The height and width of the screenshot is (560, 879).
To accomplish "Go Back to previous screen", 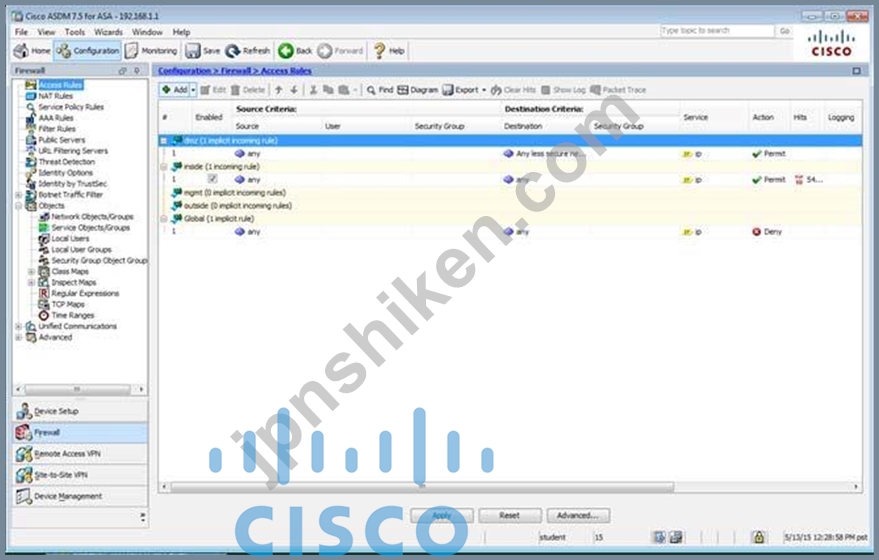I will coord(295,51).
